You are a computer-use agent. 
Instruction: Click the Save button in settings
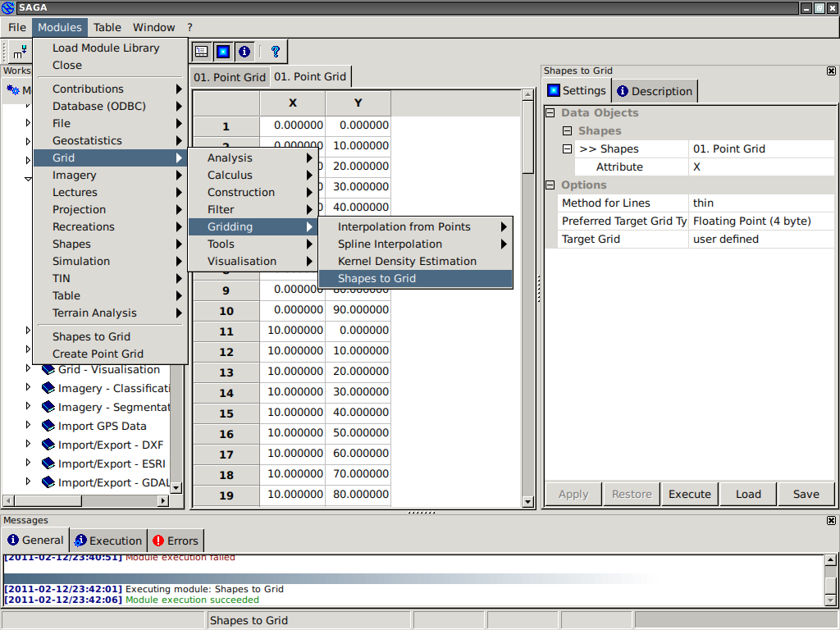click(806, 494)
